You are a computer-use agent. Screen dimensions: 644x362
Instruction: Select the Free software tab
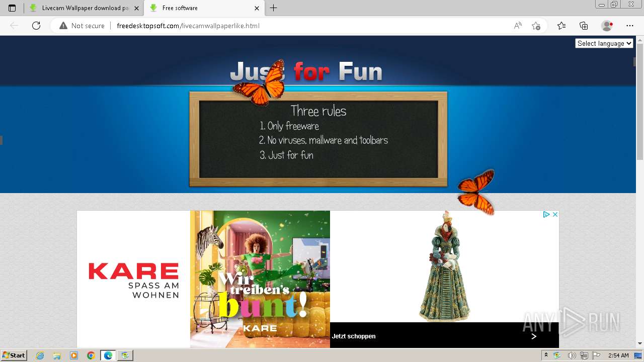204,8
